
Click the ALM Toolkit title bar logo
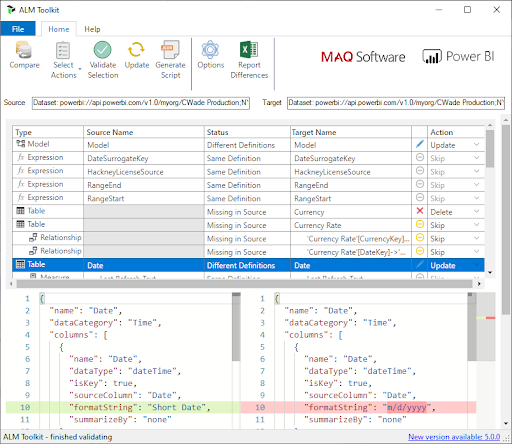(11, 10)
